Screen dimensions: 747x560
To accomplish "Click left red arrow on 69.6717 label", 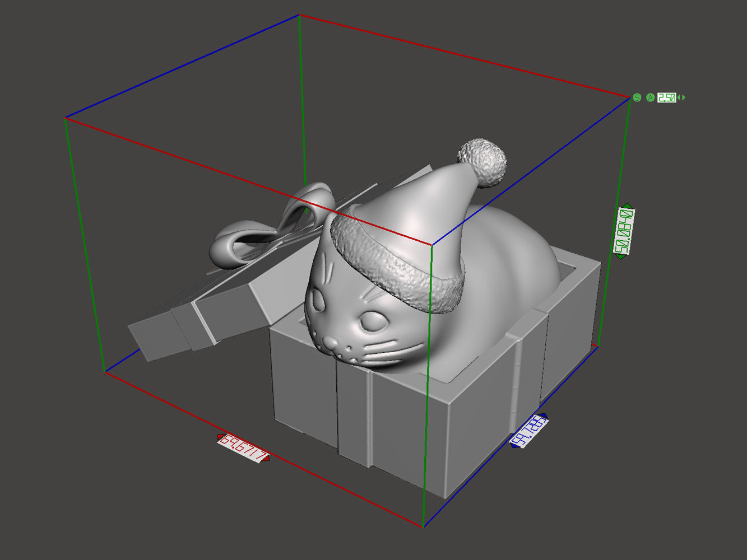I will pyautogui.click(x=220, y=437).
